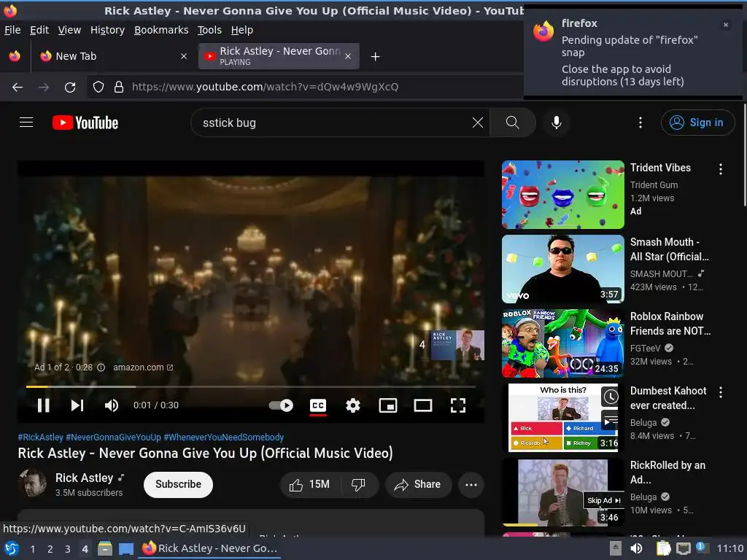Go to the YouTube home logo

coord(85,122)
